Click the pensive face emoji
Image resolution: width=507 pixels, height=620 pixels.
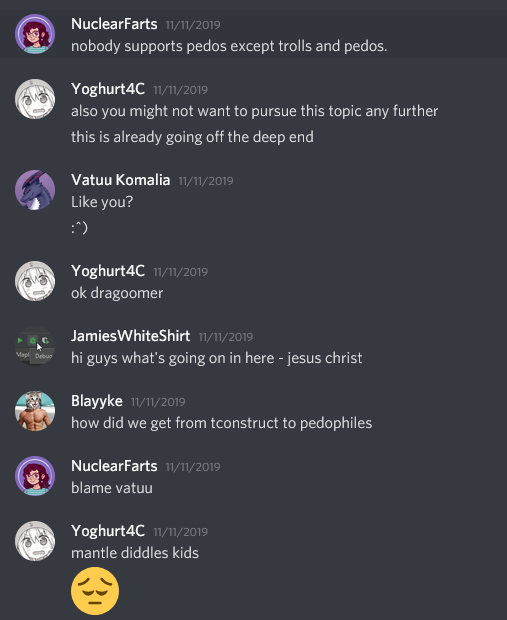95,591
